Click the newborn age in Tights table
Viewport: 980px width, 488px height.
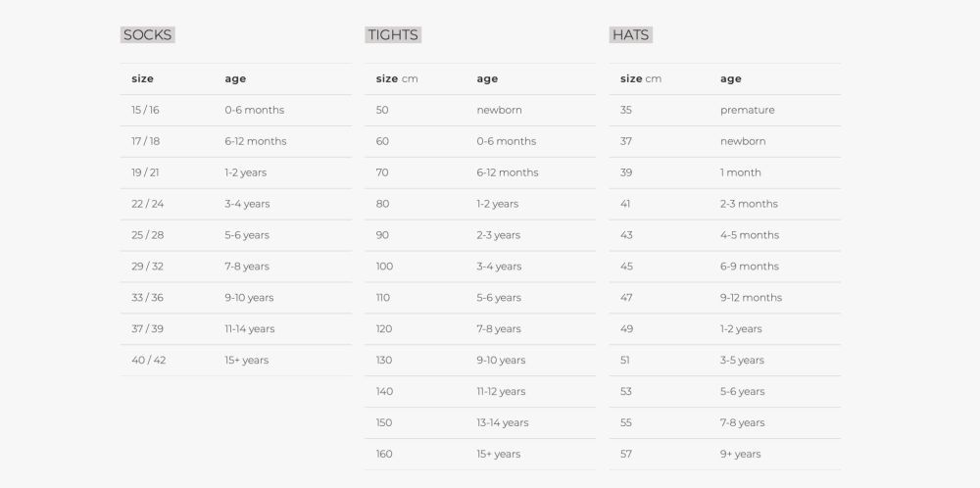[x=499, y=110]
